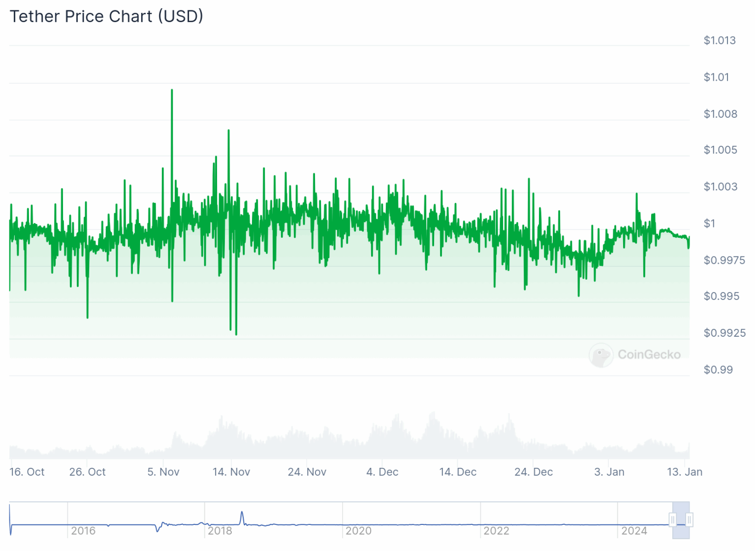The width and height of the screenshot is (756, 552).
Task: Click the $1.013 price axis label
Action: tap(720, 40)
